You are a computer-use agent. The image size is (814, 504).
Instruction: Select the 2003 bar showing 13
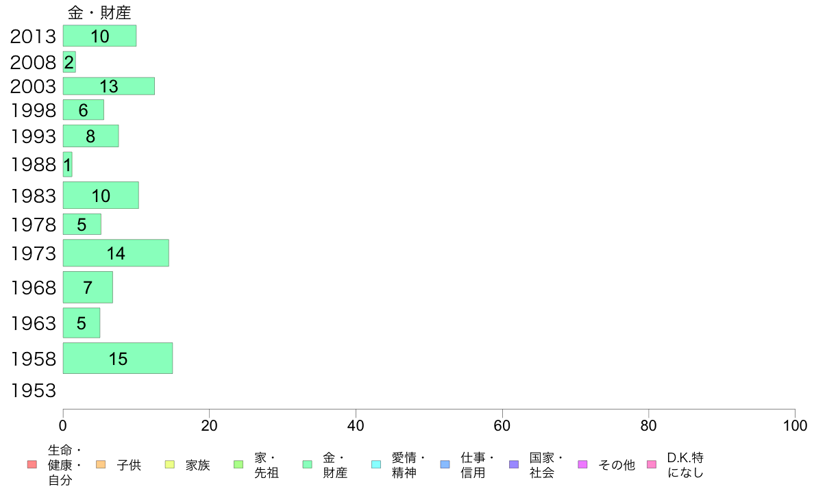click(x=109, y=86)
